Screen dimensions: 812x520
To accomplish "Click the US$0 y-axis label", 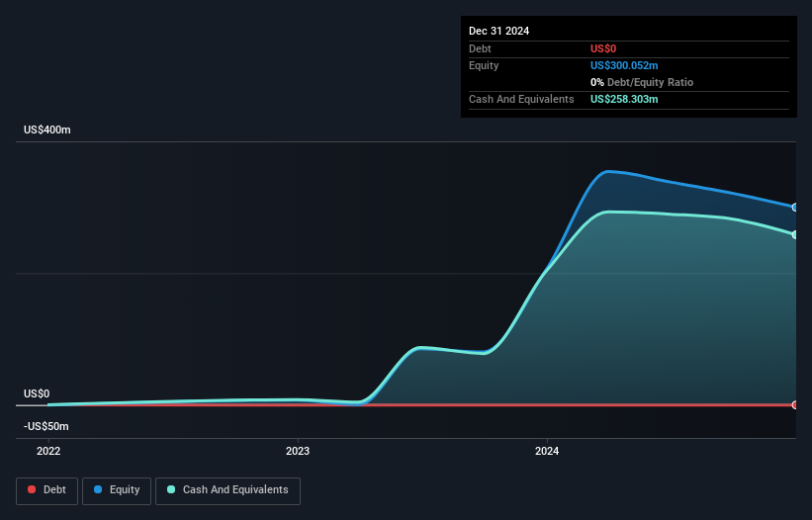I will coord(37,393).
